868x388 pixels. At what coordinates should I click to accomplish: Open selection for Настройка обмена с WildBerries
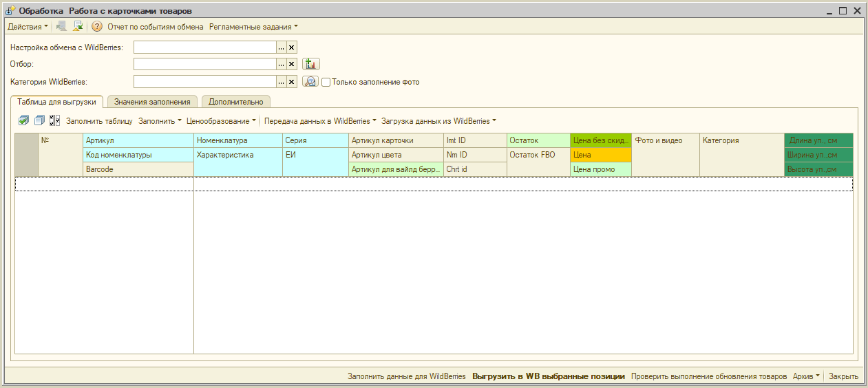click(281, 47)
